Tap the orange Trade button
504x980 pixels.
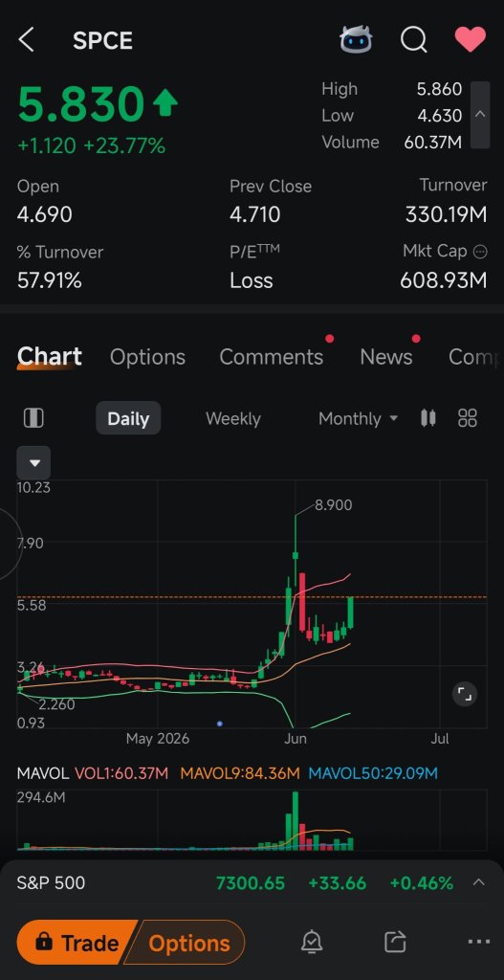(78, 942)
